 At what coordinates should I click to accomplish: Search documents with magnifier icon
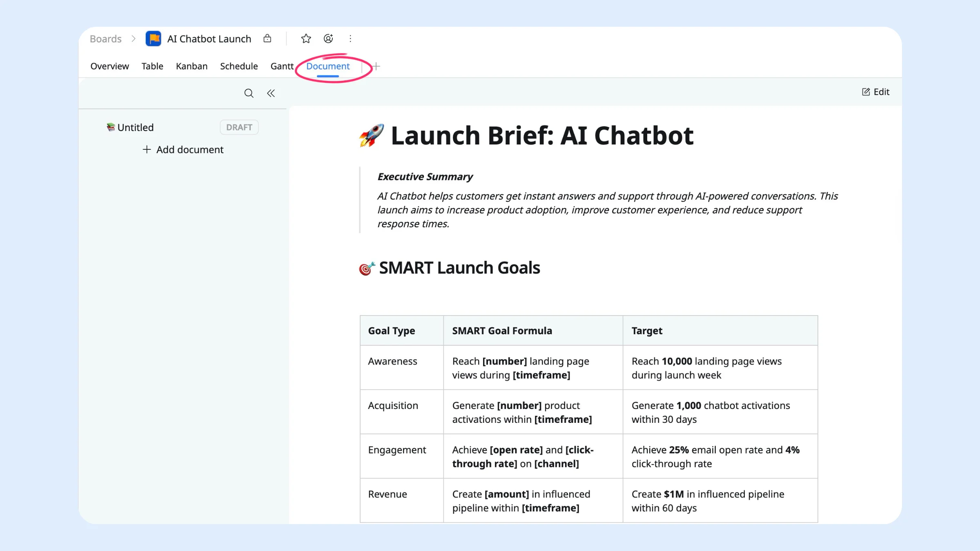249,93
